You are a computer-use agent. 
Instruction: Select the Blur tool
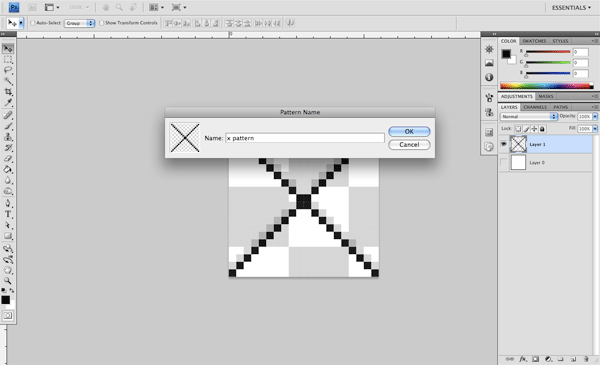tap(8, 180)
